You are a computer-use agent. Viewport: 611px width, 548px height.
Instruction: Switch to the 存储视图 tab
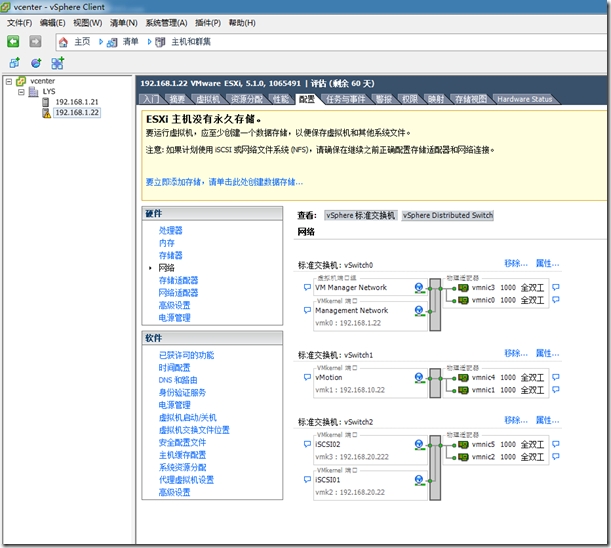471,99
